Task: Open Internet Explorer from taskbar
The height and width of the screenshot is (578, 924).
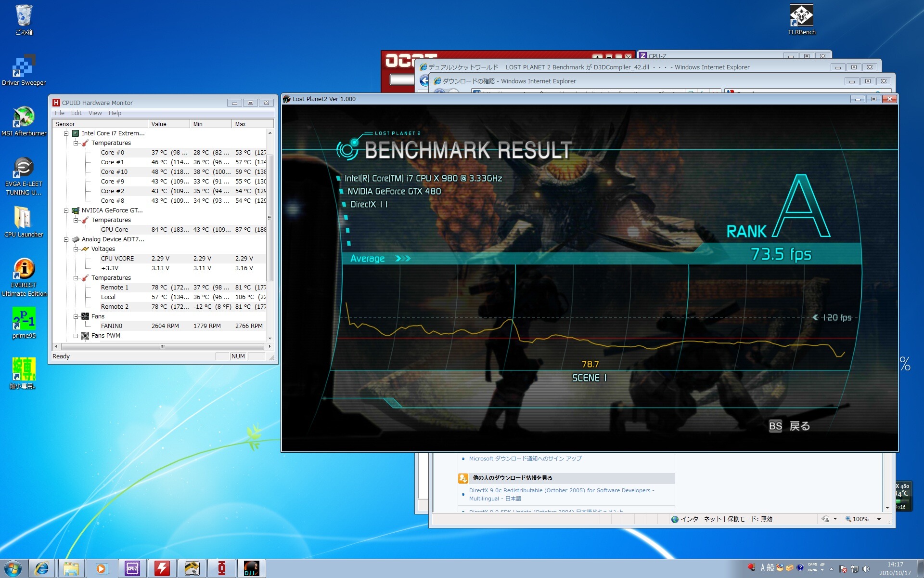Action: (x=41, y=568)
